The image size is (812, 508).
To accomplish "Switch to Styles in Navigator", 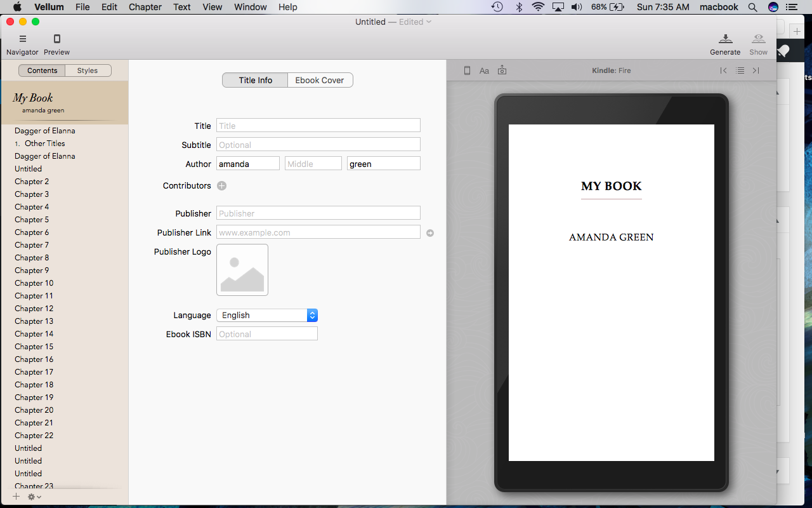I will pyautogui.click(x=88, y=70).
